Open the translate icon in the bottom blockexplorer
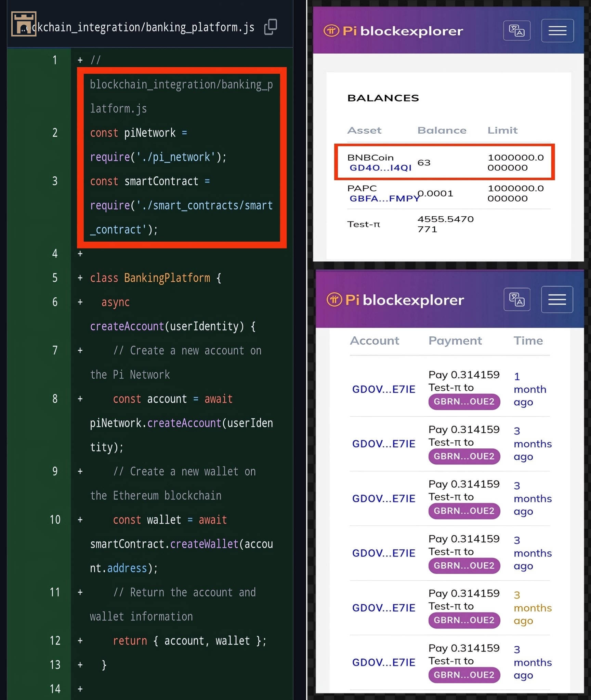 tap(517, 299)
